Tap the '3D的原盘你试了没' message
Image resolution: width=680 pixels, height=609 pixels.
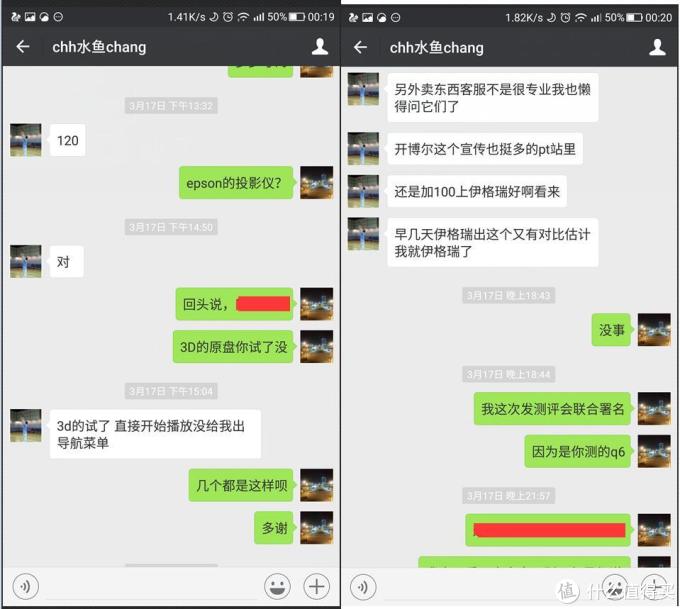(233, 347)
